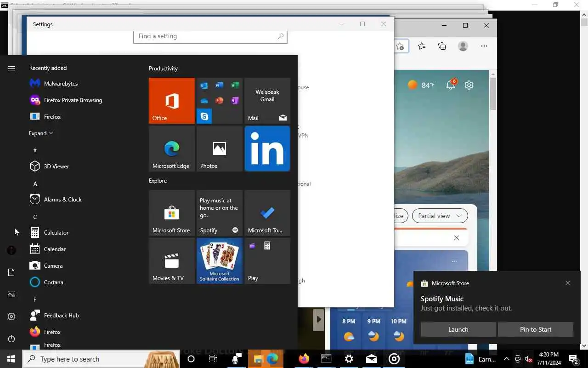Open the Microsoft To Do tile
Image resolution: width=588 pixels, height=368 pixels.
point(267,213)
